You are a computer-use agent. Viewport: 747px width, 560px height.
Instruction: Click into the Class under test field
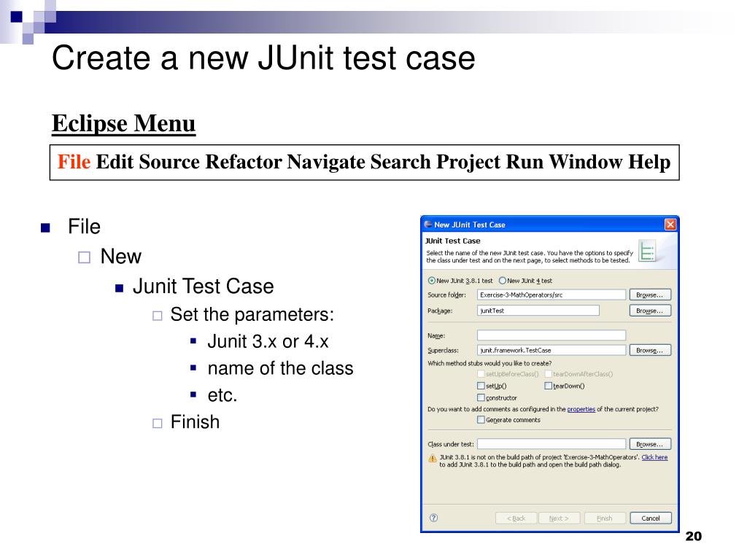pos(551,444)
